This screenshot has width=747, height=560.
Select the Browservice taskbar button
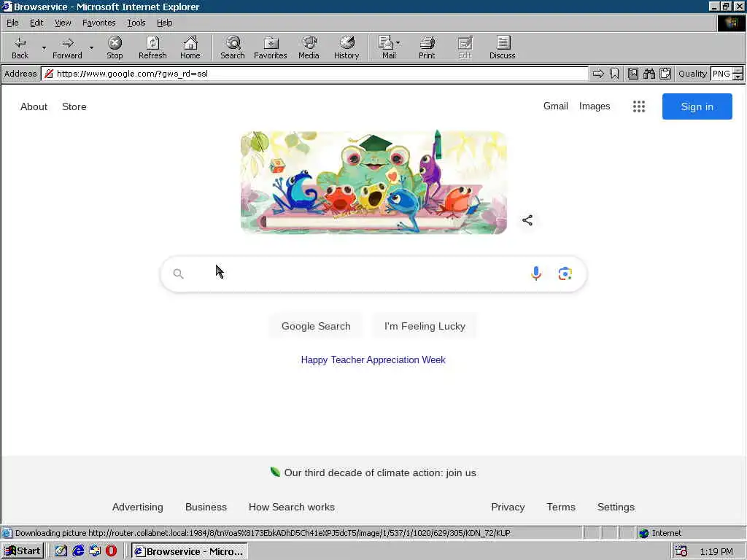190,551
